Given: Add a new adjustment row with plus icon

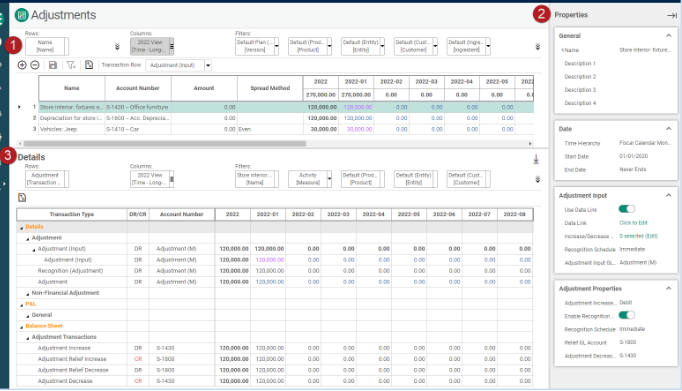Looking at the screenshot, I should click(x=22, y=65).
